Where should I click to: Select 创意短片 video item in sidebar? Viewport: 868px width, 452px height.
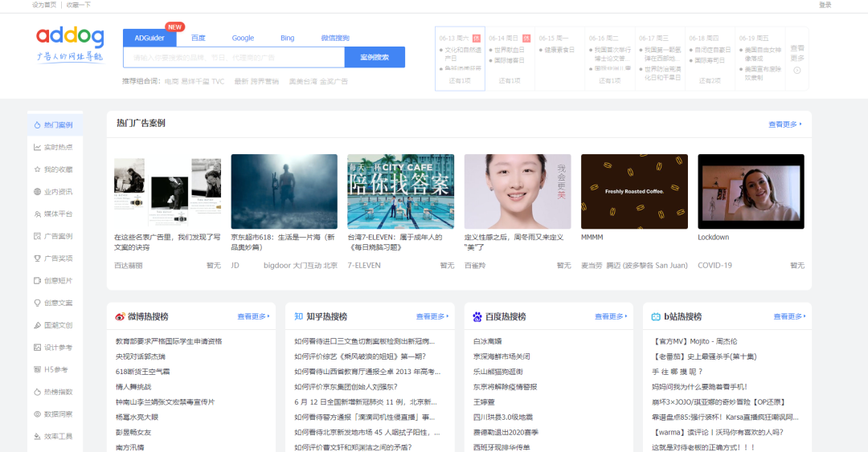(55, 280)
